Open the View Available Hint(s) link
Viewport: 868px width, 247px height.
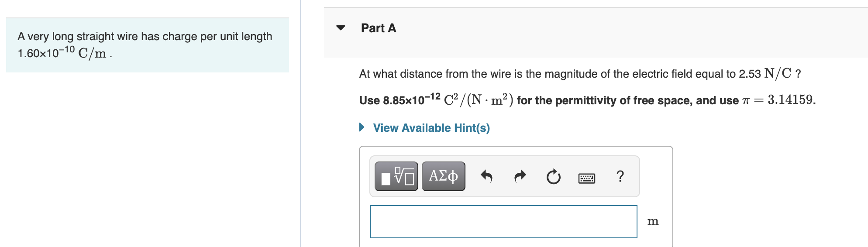click(431, 128)
